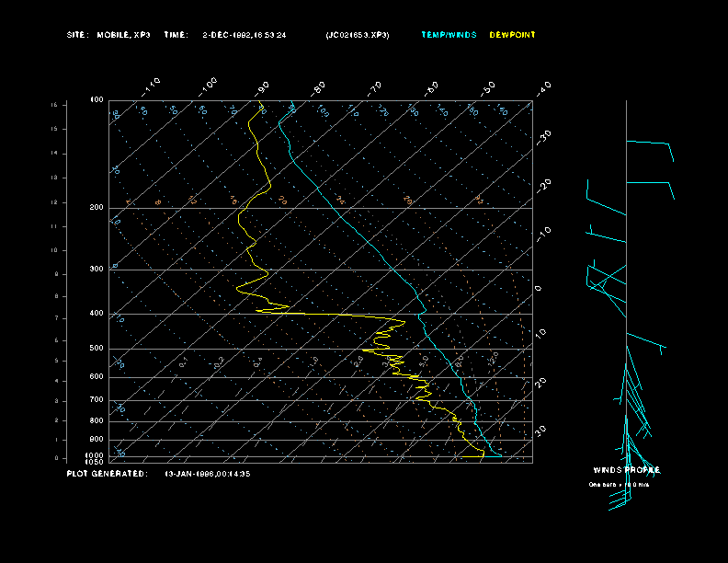The height and width of the screenshot is (563, 728).
Task: Click the cyan "TEMP/WINDS" legend label
Action: coord(449,35)
